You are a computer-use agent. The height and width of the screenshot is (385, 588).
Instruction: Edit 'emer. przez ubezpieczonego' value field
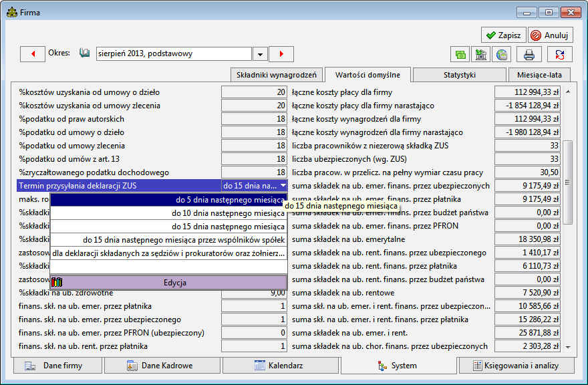255,319
